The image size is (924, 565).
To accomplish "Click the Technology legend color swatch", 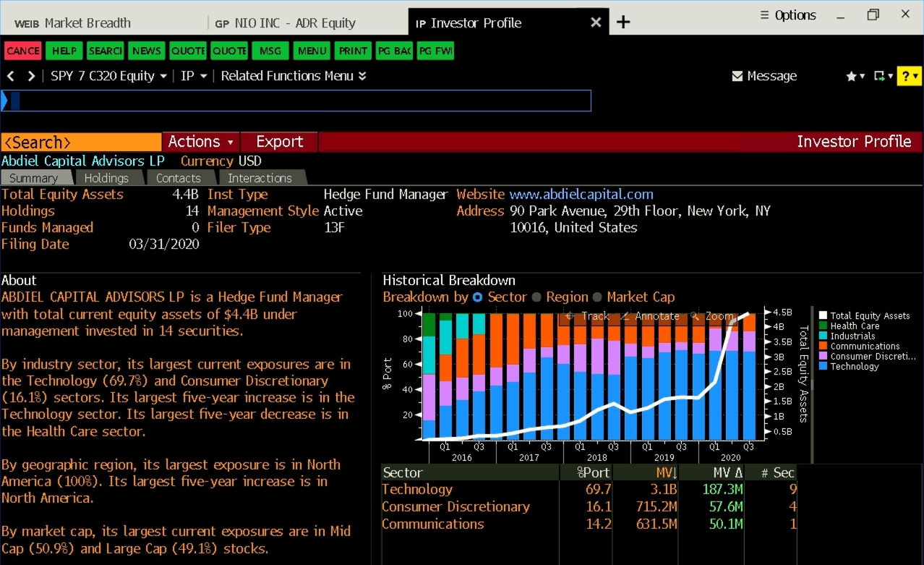I will tap(823, 367).
